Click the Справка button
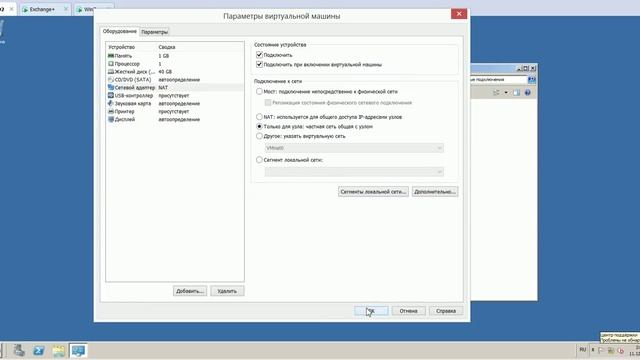The image size is (640, 360). (x=446, y=311)
